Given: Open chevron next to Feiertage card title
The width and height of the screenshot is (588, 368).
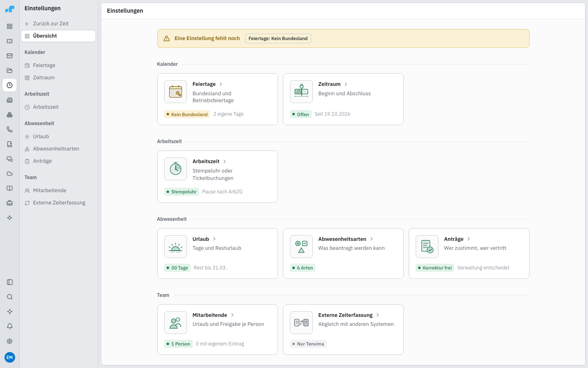Looking at the screenshot, I should [221, 84].
